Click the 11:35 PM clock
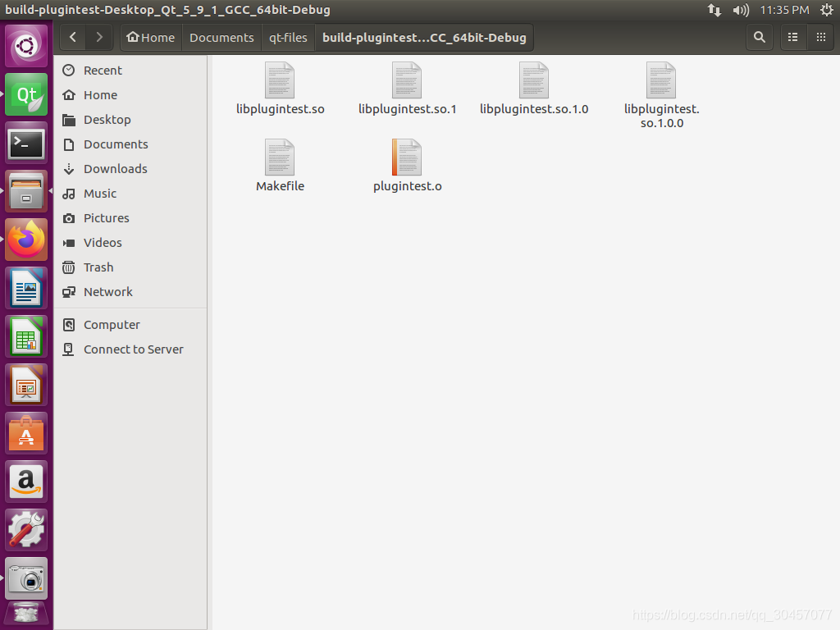This screenshot has height=630, width=840. (x=784, y=10)
